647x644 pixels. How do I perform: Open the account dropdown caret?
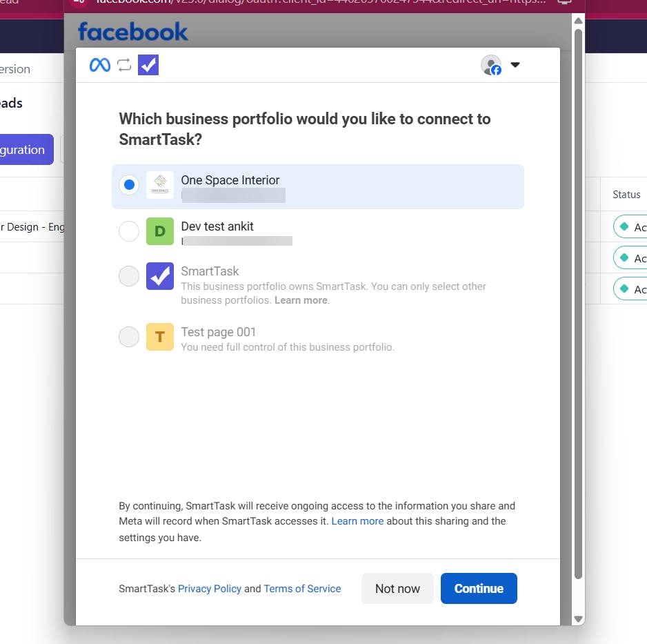click(515, 65)
